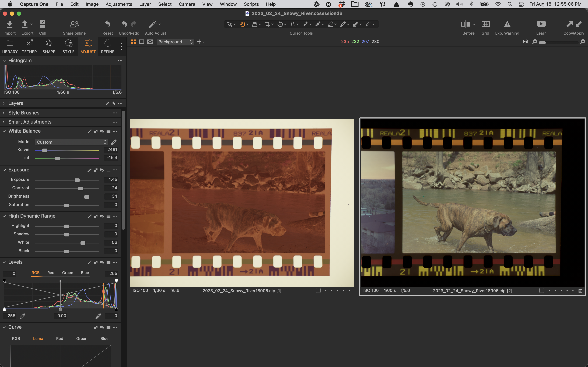
Task: Select the RGB tab in Curve
Action: pos(16,339)
